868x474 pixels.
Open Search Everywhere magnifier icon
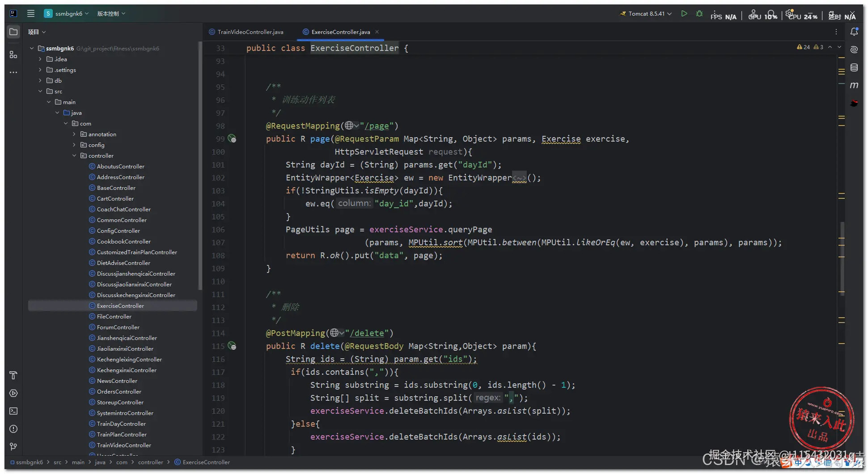point(771,13)
